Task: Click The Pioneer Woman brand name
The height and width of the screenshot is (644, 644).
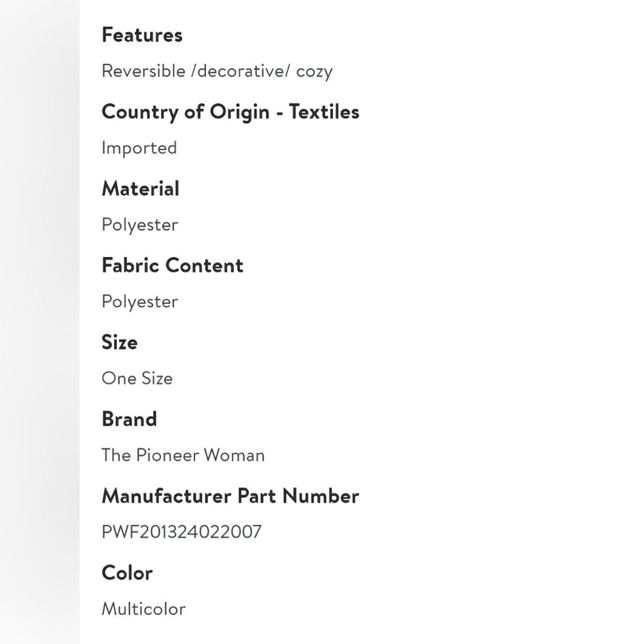Action: (x=183, y=455)
